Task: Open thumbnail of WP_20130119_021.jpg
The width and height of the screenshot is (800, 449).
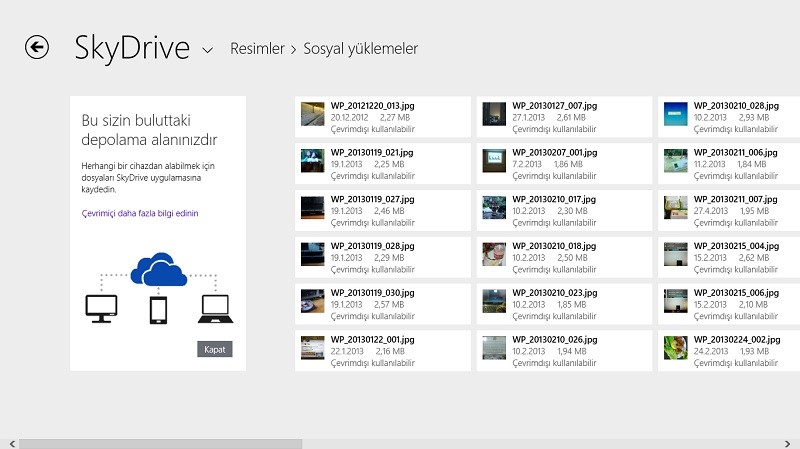Action: pyautogui.click(x=312, y=161)
